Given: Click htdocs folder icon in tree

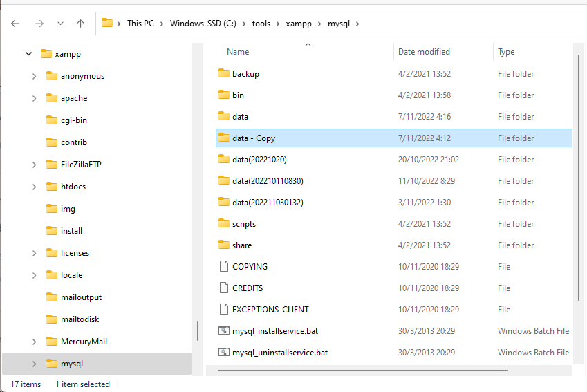Looking at the screenshot, I should click(52, 187).
